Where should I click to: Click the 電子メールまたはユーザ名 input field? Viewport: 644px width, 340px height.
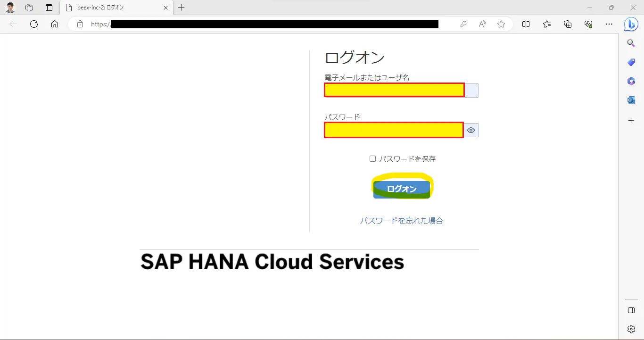click(x=401, y=90)
